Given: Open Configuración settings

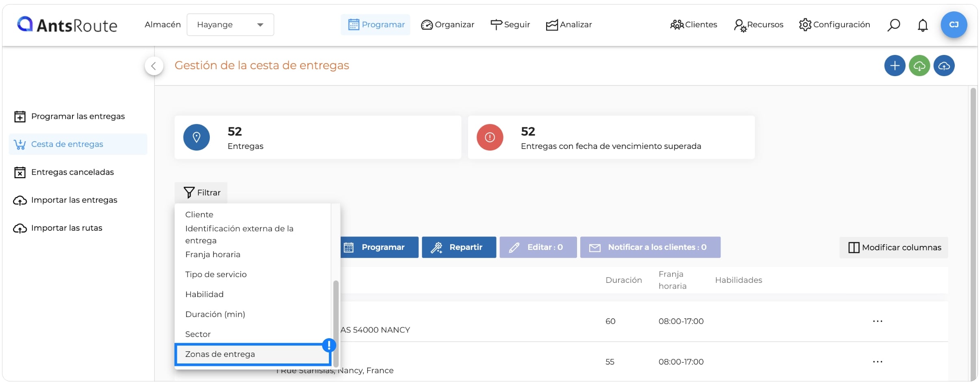Looking at the screenshot, I should (834, 25).
